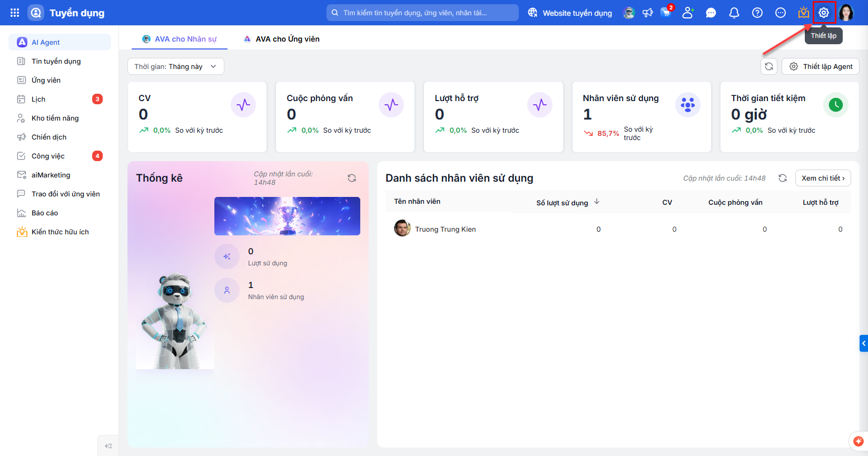Click the Lượt hỗ trợ card pulse icon
Viewport: 868px width, 456px height.
(540, 105)
